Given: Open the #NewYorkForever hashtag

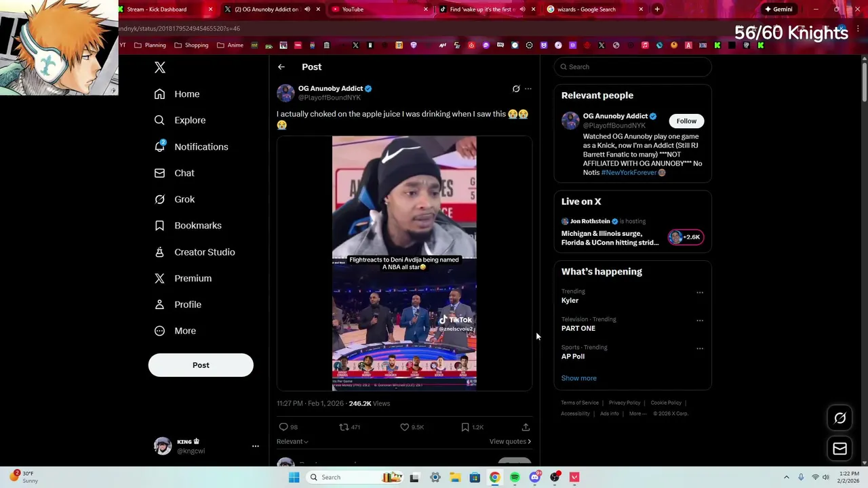Looking at the screenshot, I should [629, 173].
